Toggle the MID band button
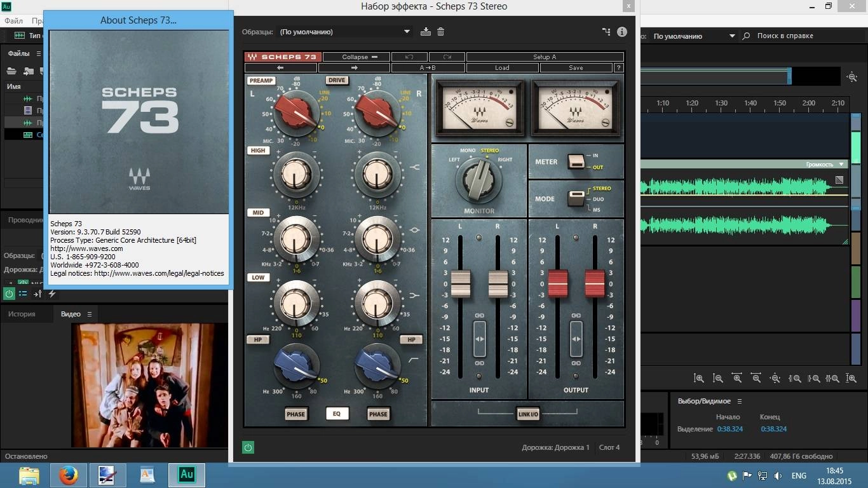The image size is (868, 488). [x=258, y=213]
